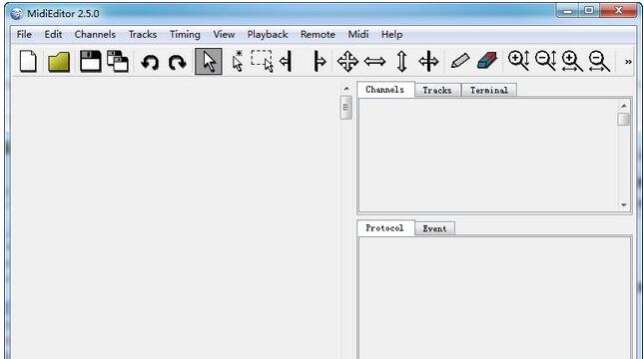Open the Help menu
The image size is (644, 359).
(391, 35)
